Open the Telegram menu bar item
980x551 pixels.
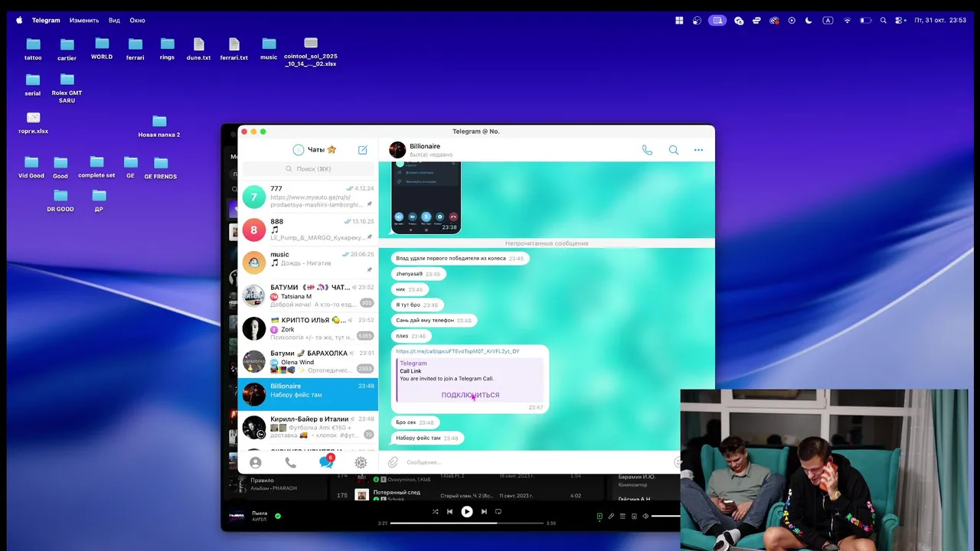[x=46, y=21]
